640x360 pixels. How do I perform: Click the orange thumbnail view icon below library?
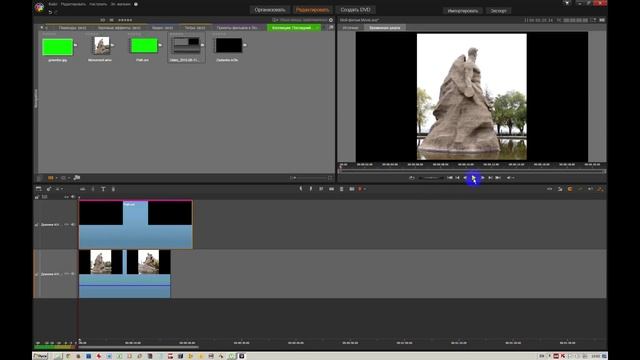pyautogui.click(x=51, y=178)
